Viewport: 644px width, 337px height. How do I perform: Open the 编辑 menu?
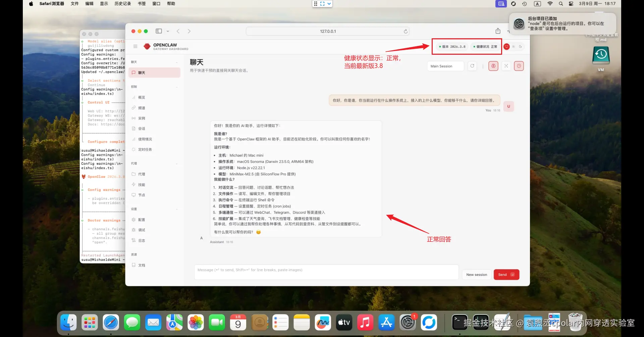[x=89, y=4]
